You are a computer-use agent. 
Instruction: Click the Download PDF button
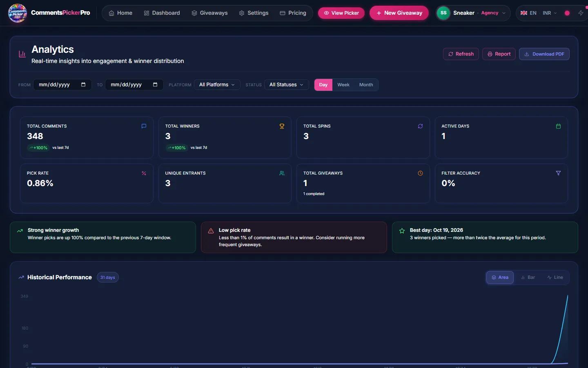pyautogui.click(x=544, y=54)
